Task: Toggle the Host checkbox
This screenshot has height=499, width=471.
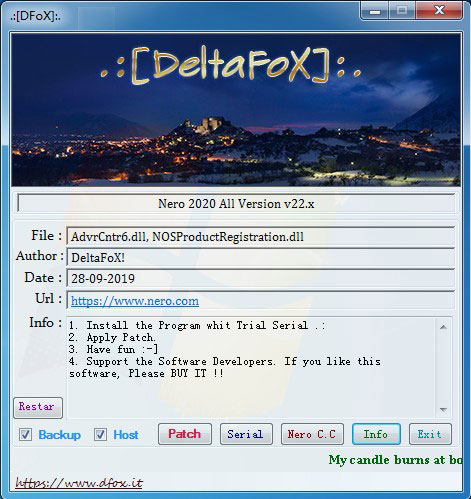Action: tap(100, 435)
